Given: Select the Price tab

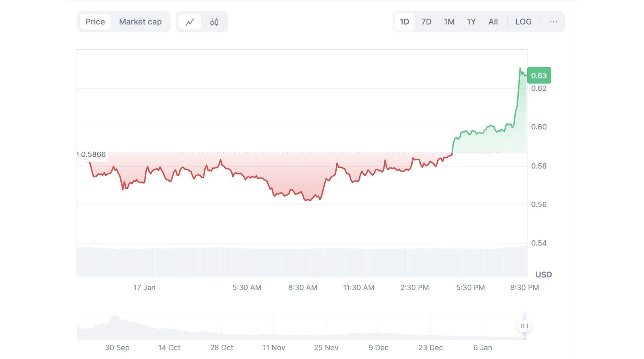Looking at the screenshot, I should coord(95,22).
